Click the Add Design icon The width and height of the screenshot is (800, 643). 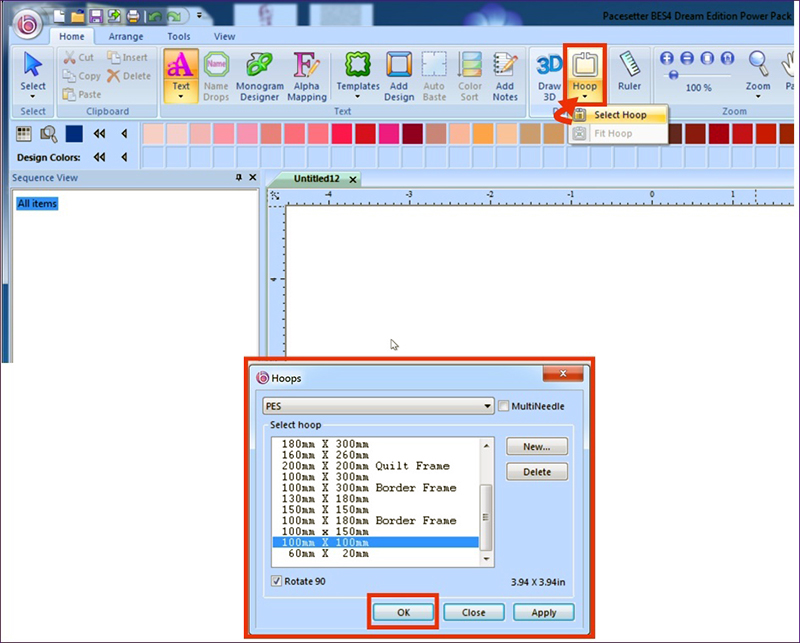399,76
